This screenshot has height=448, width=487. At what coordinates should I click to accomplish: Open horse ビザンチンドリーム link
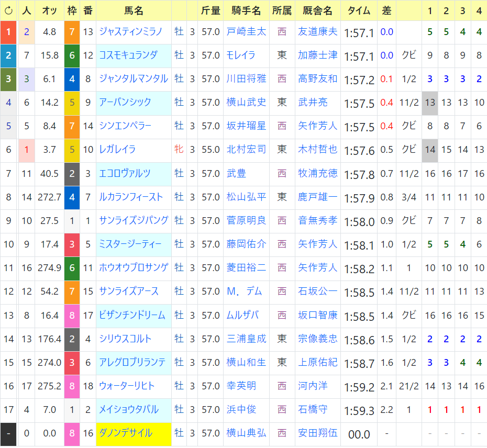(x=132, y=316)
